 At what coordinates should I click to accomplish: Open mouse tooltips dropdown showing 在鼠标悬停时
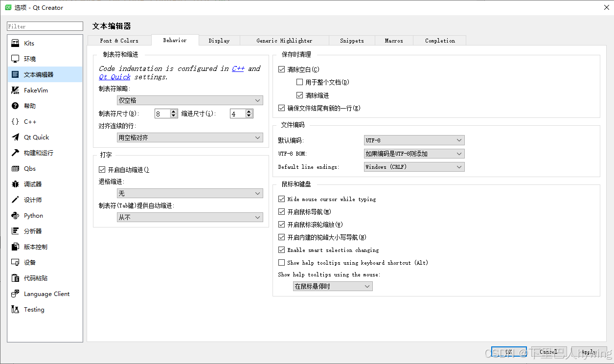click(x=333, y=286)
